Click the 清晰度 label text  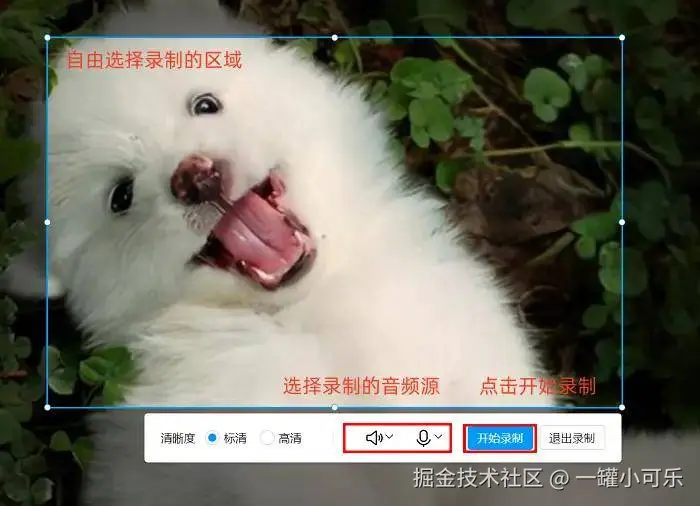point(178,438)
